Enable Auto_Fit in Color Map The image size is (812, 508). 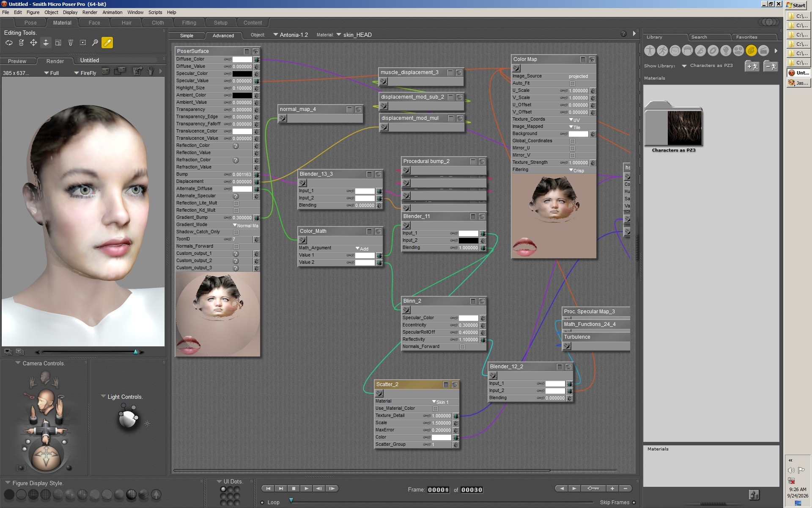coord(572,83)
